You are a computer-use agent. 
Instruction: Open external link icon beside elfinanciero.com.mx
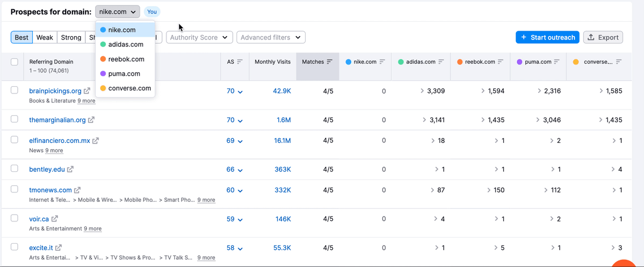click(96, 141)
